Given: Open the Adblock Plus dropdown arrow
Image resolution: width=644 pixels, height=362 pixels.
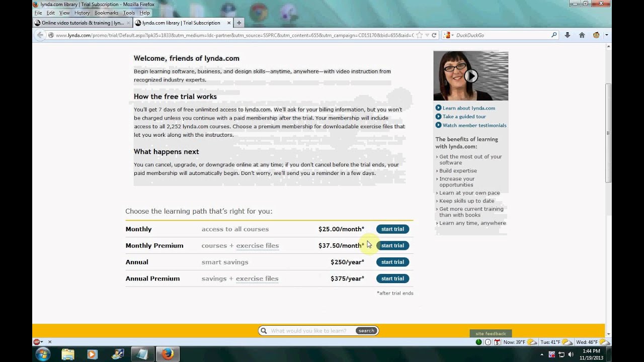Looking at the screenshot, I should coord(42,342).
